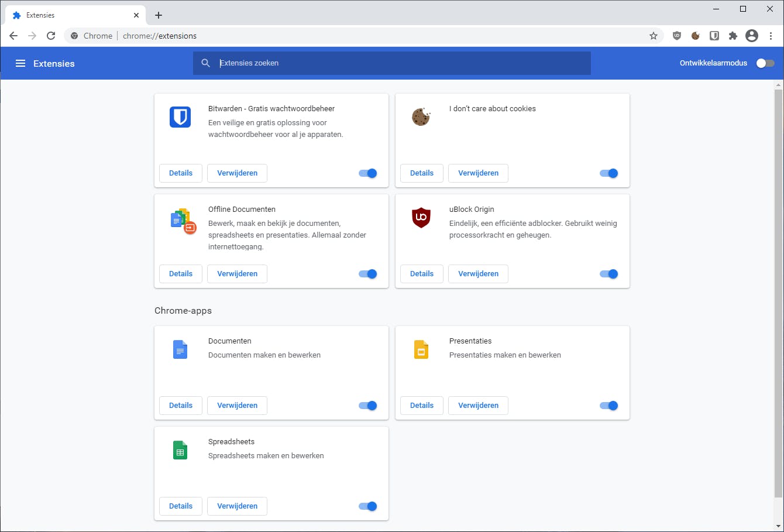The width and height of the screenshot is (784, 532).
Task: Click the Offline Documenten title text
Action: coord(242,210)
